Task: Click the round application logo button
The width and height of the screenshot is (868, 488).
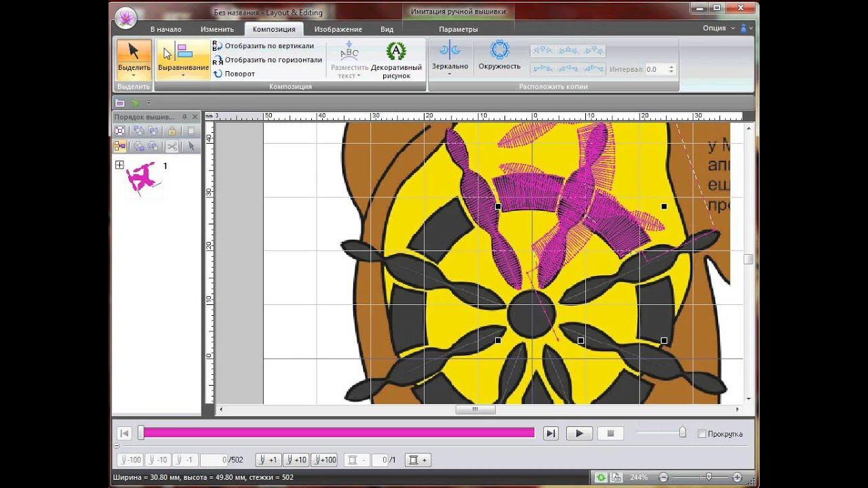Action: coord(125,18)
